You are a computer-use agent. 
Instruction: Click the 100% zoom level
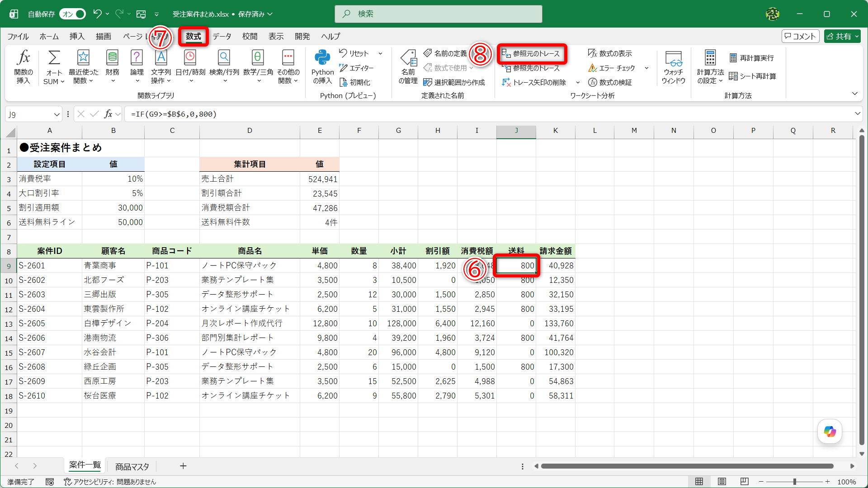point(846,482)
